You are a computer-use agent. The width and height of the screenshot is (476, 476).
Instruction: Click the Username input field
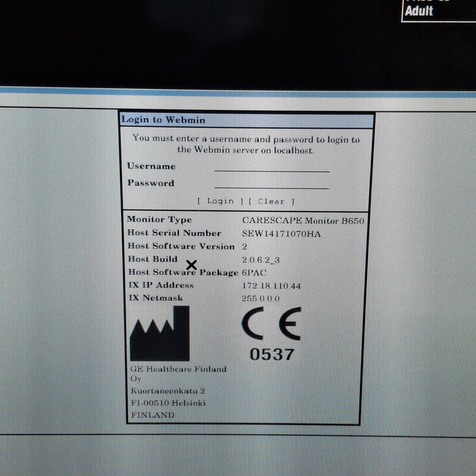[272, 167]
